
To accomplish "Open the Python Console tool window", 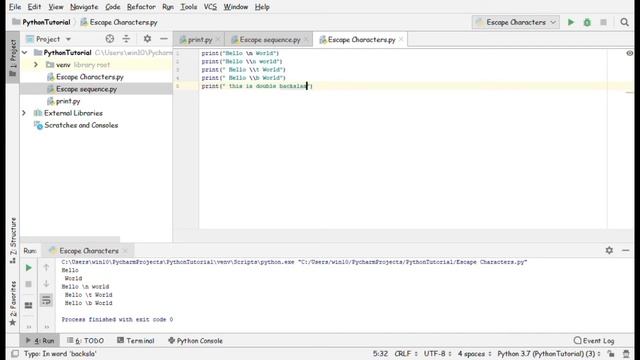I will (195, 340).
